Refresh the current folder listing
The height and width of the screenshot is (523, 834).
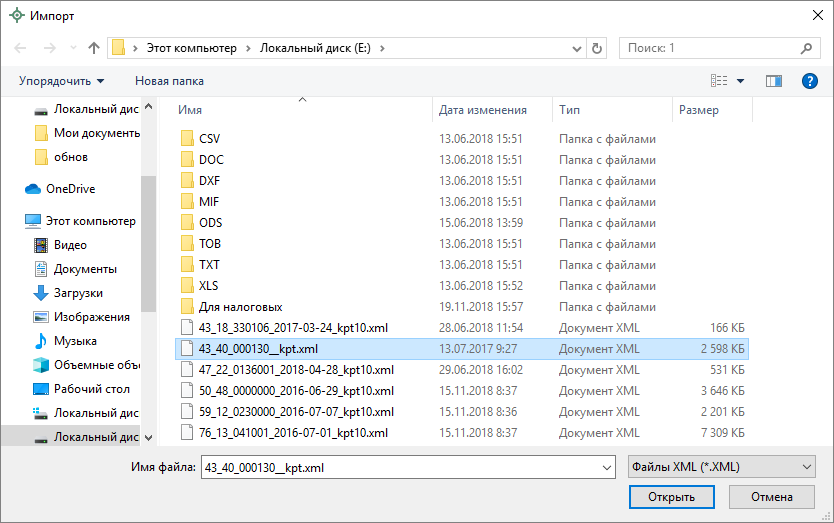tap(598, 48)
